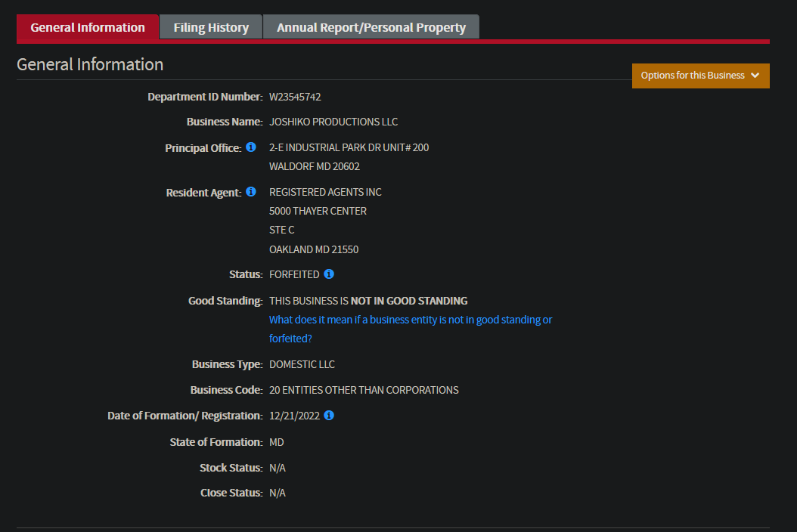Click the info icon next to FORFEITED status

tap(329, 274)
